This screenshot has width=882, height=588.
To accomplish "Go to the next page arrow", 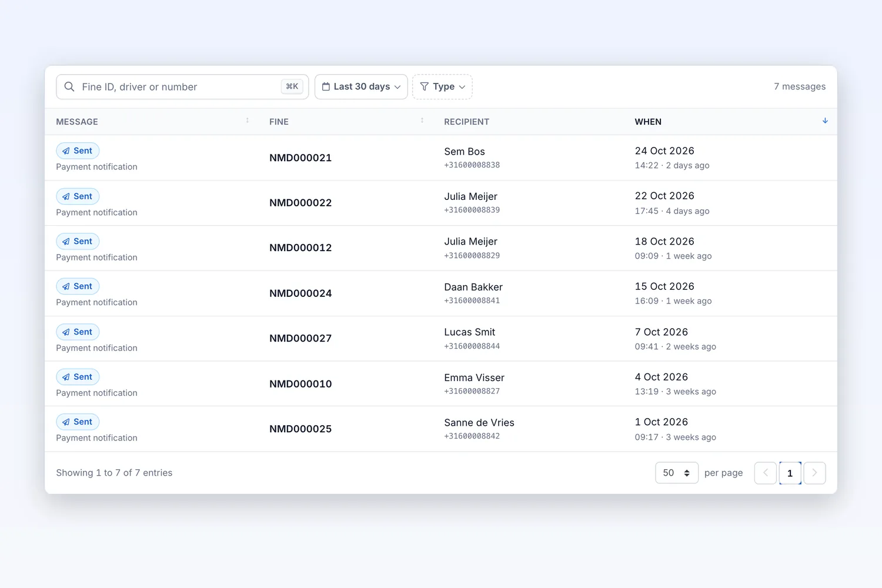I will 814,473.
